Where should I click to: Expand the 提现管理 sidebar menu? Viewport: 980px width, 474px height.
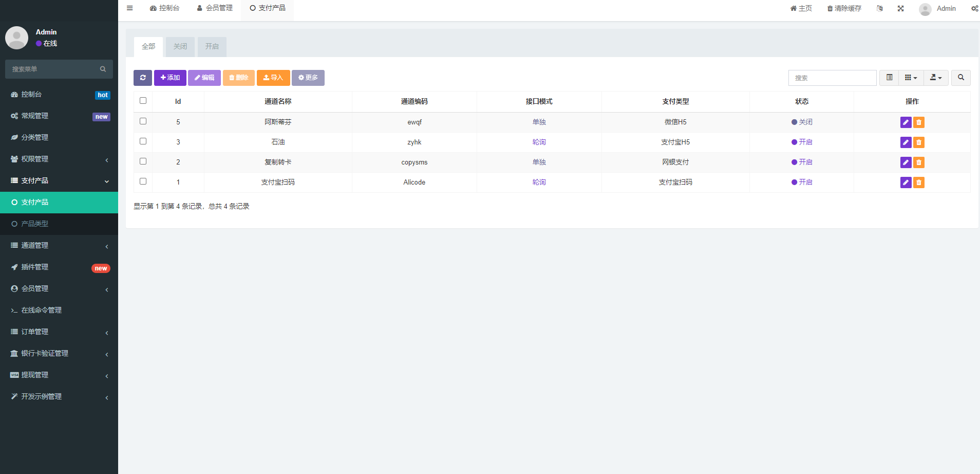click(59, 375)
